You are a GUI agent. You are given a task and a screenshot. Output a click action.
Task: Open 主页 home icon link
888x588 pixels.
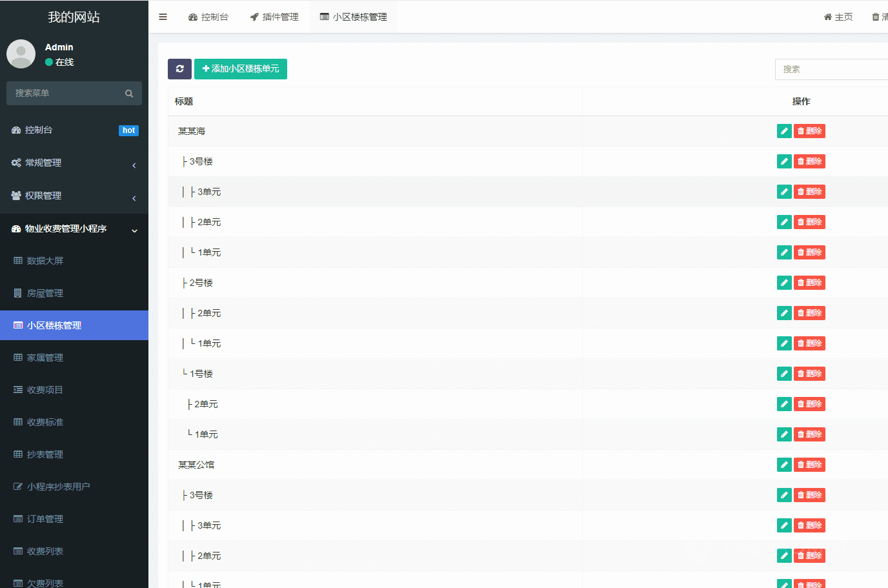(838, 17)
